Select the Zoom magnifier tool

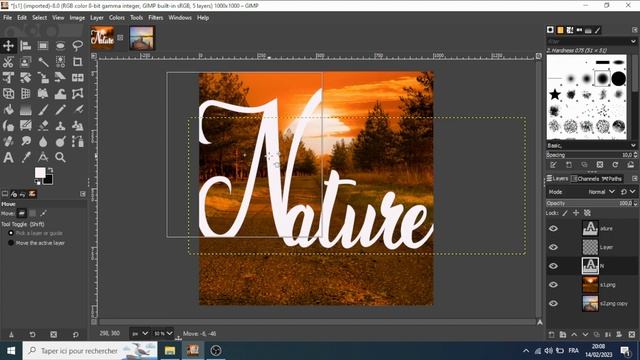tap(60, 157)
